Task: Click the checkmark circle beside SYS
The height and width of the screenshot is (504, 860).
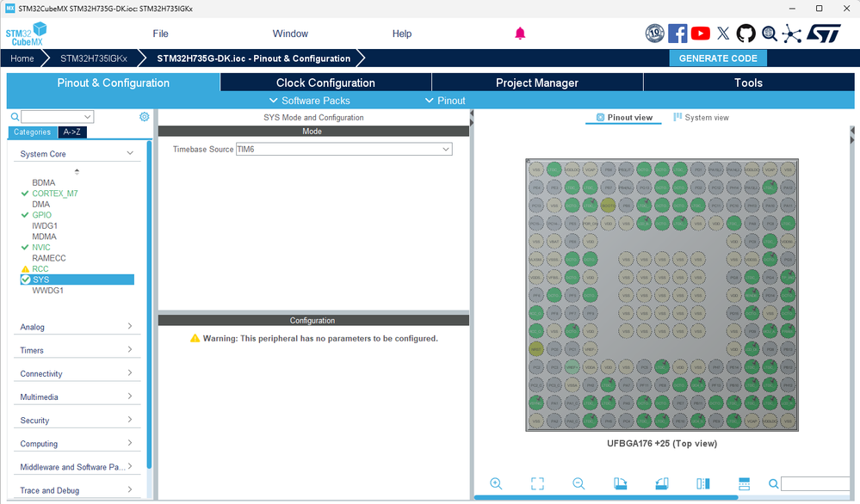Action: coord(25,280)
